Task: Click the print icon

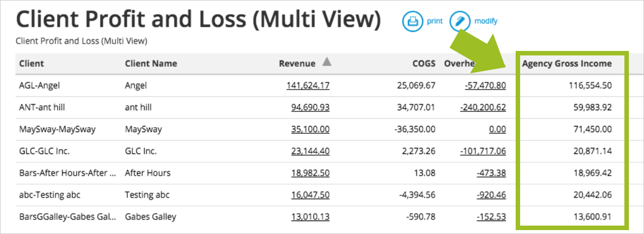Action: pos(413,21)
